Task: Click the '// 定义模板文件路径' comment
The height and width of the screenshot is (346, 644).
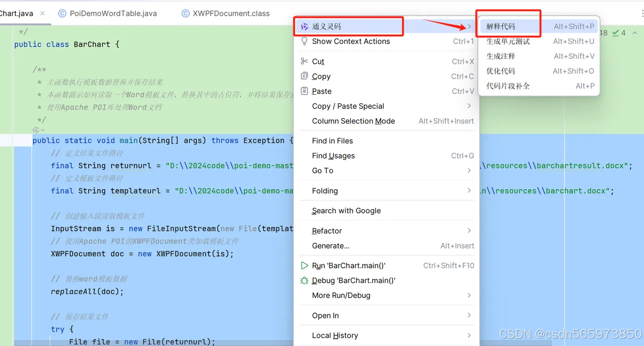Action: pos(87,178)
